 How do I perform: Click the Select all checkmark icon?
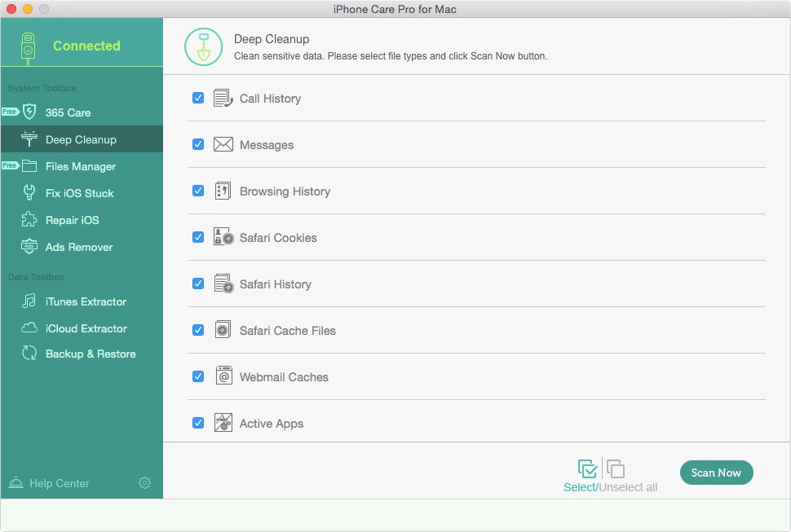pyautogui.click(x=588, y=468)
